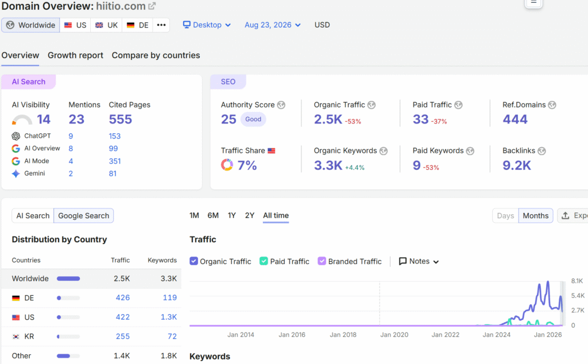Viewport: 588px width, 364px height.
Task: Open more countries ellipsis menu
Action: coord(161,25)
